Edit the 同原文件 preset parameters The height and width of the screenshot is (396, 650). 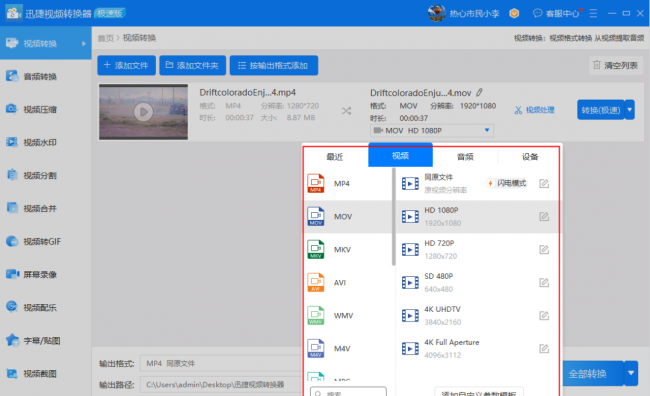(544, 183)
